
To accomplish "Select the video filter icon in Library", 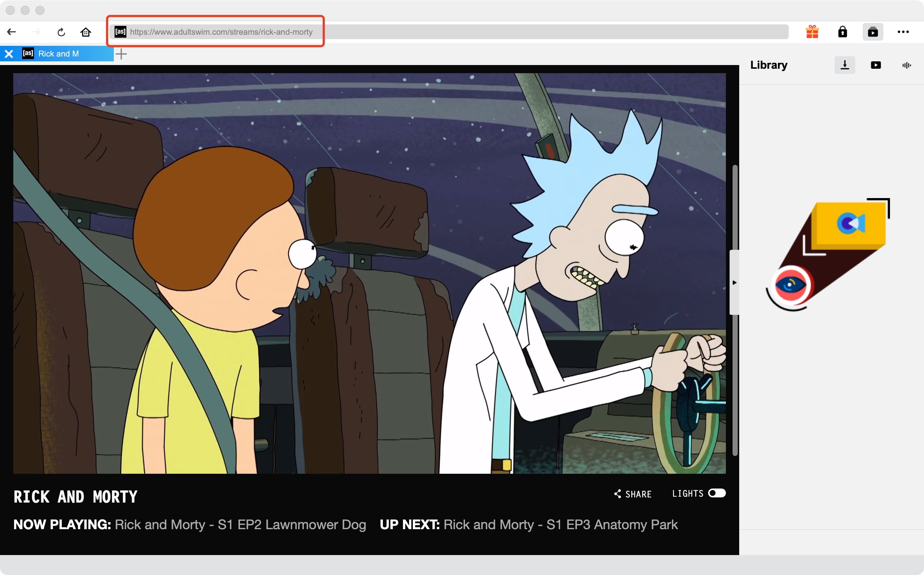I will coord(876,65).
